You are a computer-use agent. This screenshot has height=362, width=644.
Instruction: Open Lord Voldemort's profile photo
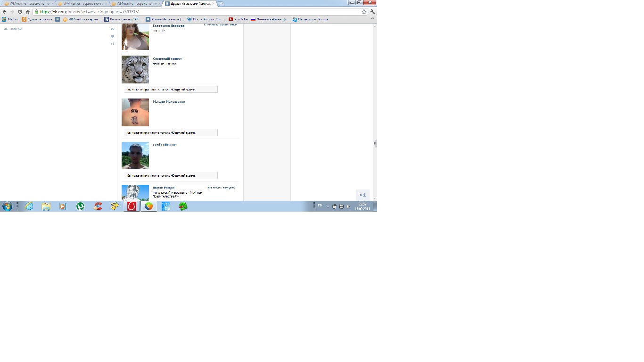135,156
